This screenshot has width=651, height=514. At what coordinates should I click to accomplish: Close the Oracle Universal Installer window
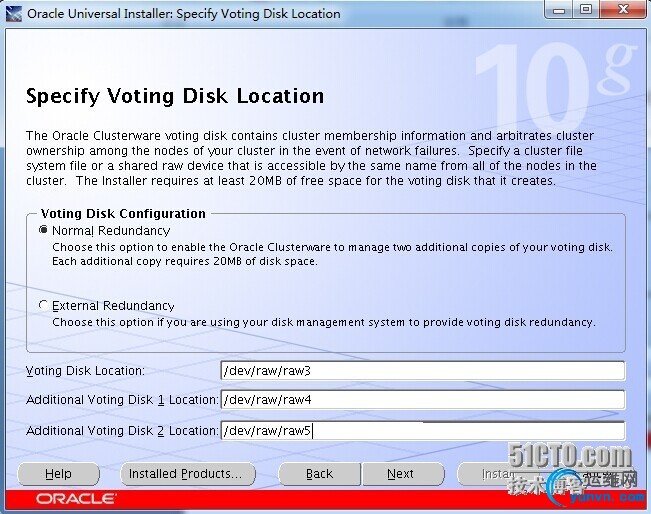(623, 10)
